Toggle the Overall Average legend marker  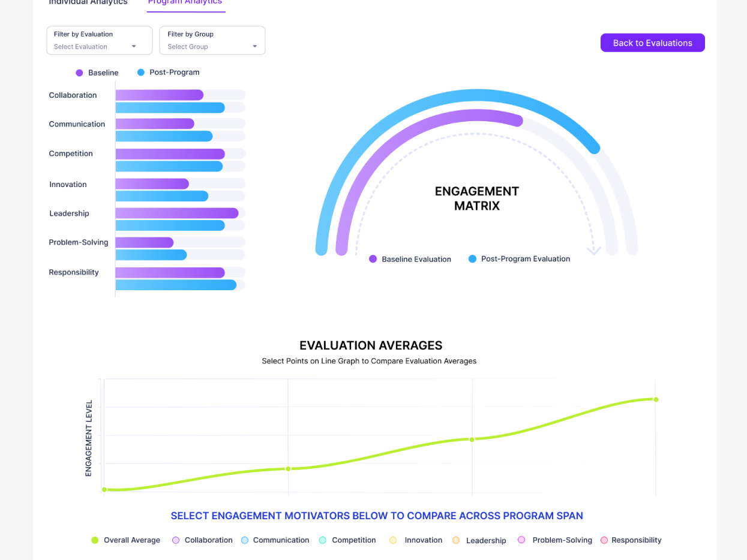click(x=95, y=540)
